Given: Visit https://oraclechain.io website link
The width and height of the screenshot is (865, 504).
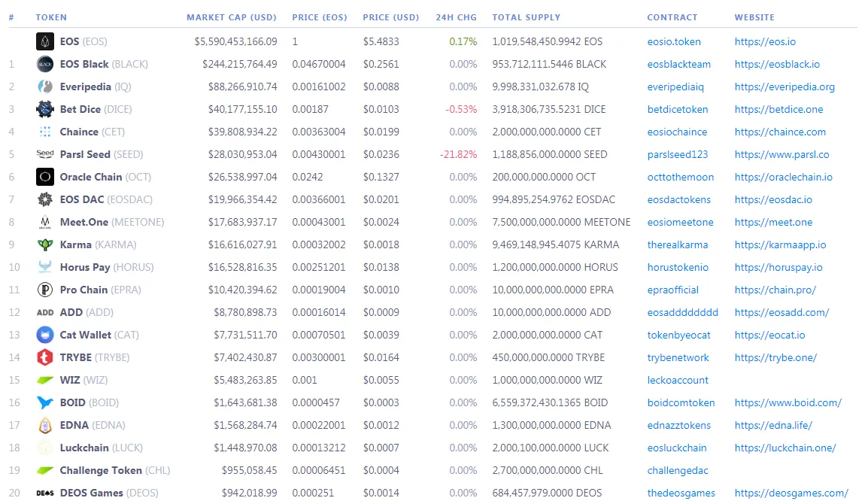Looking at the screenshot, I should (x=783, y=177).
